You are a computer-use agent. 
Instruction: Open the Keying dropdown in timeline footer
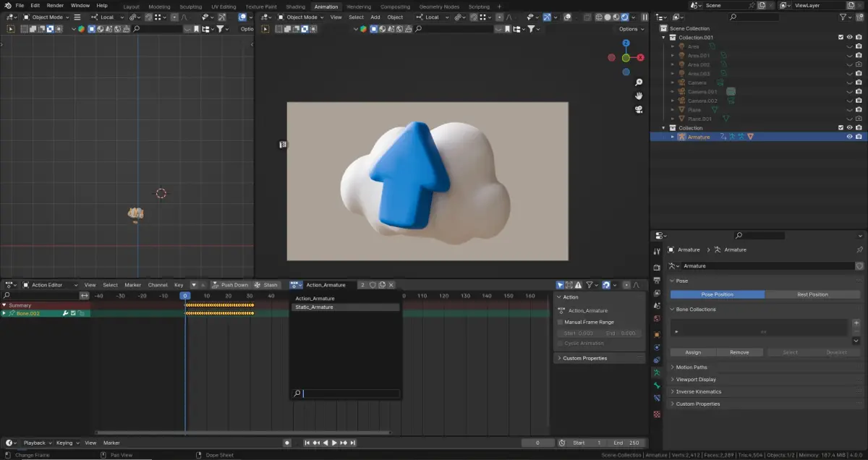click(67, 443)
